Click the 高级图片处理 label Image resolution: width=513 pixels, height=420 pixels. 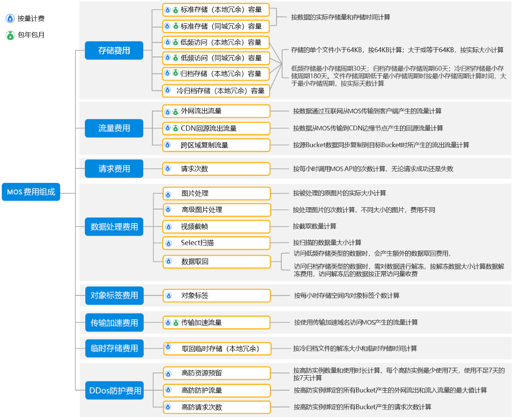[x=201, y=210]
